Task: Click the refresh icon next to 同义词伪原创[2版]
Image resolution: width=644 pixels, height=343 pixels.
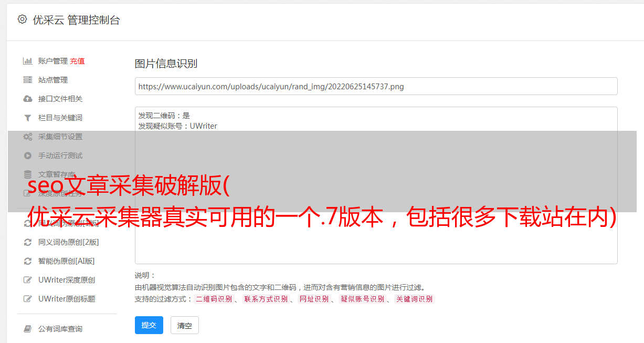Action: tap(28, 242)
